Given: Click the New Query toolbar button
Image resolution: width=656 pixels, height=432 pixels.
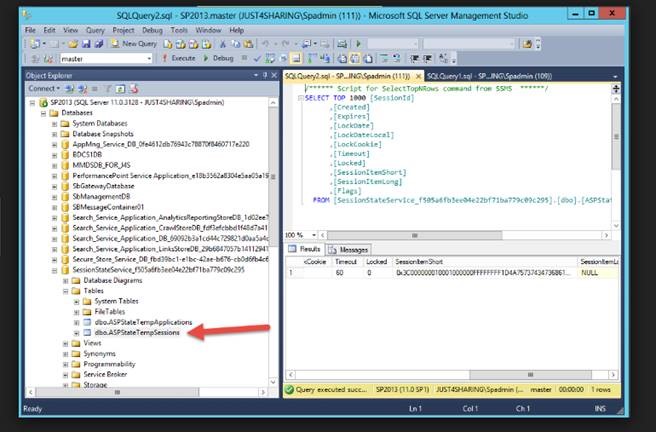Looking at the screenshot, I should pos(134,44).
